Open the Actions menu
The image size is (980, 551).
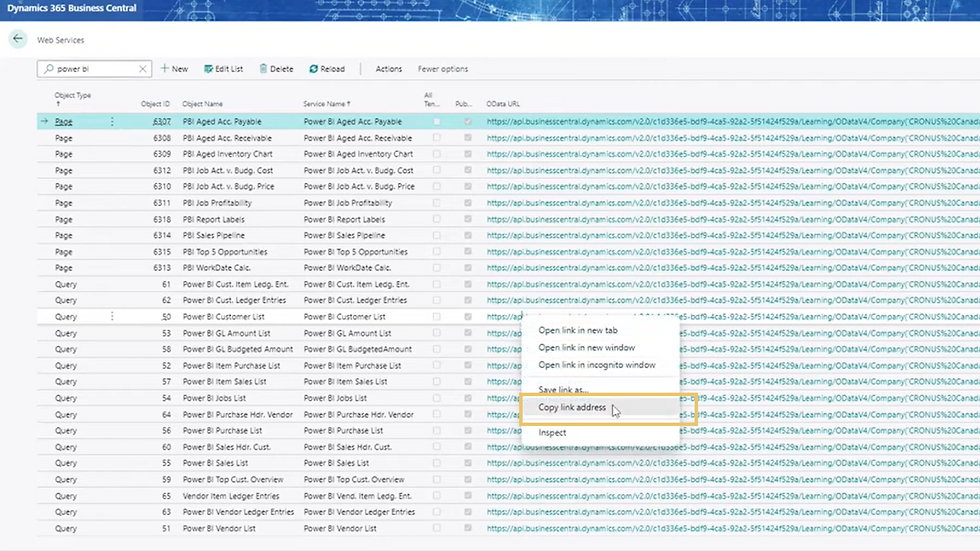[389, 69]
